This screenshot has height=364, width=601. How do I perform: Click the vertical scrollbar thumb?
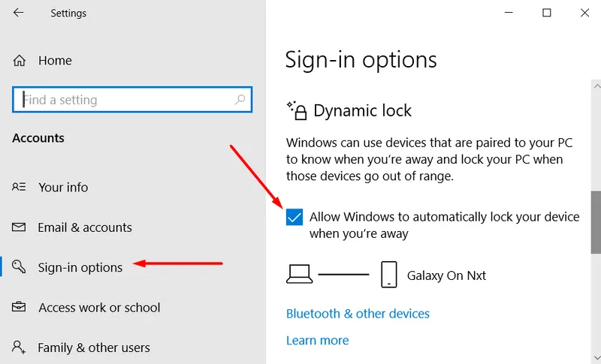[596, 222]
